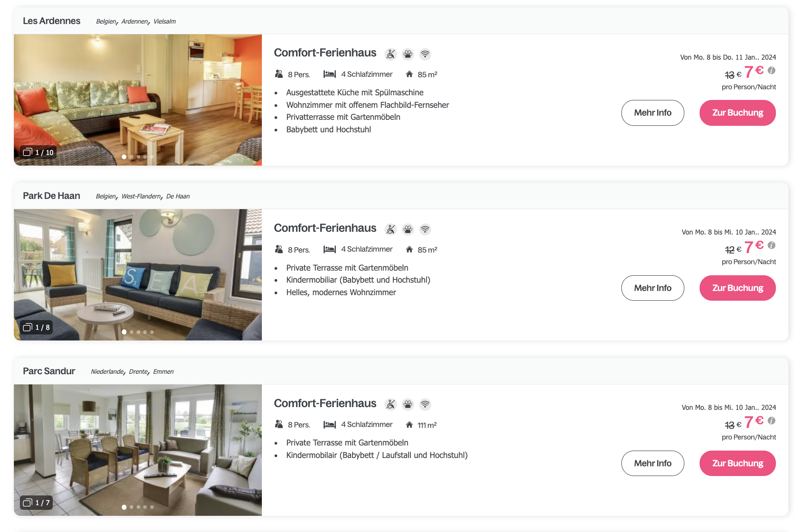806x532 pixels.
Task: Select third carousel dot on Park De Haan photo
Action: point(138,332)
